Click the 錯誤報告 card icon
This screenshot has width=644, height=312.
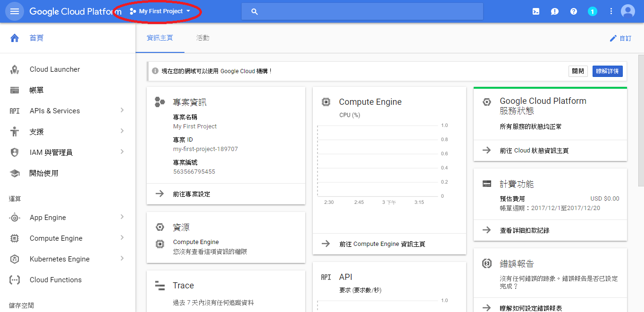click(487, 263)
